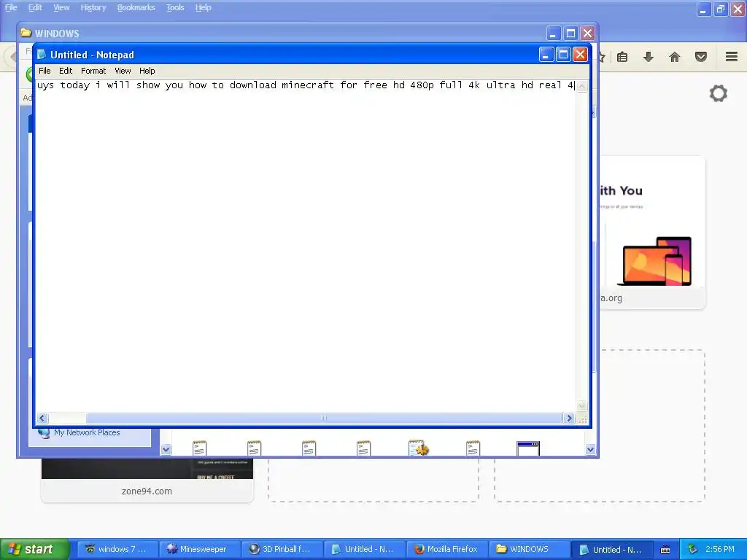The image size is (747, 560).
Task: Open new tab settings gear icon
Action: [x=719, y=93]
